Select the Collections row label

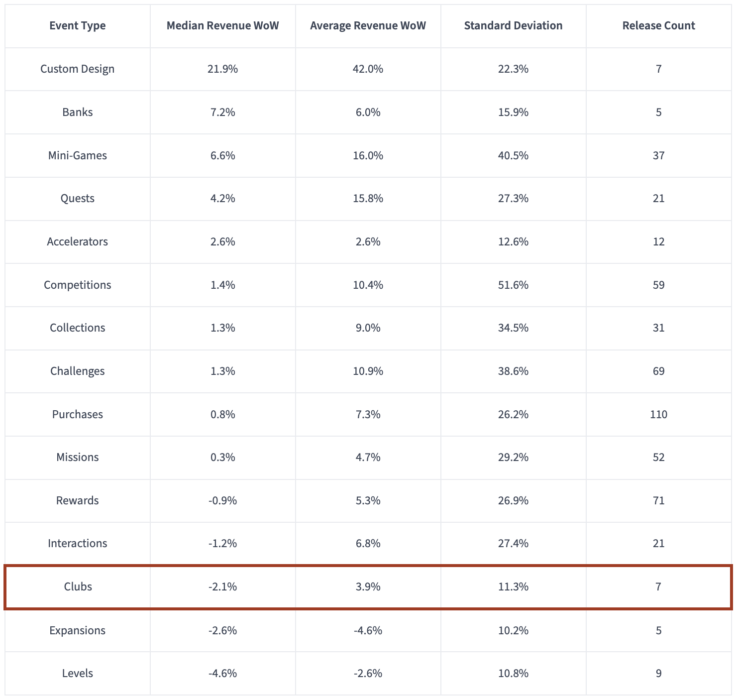(x=78, y=328)
